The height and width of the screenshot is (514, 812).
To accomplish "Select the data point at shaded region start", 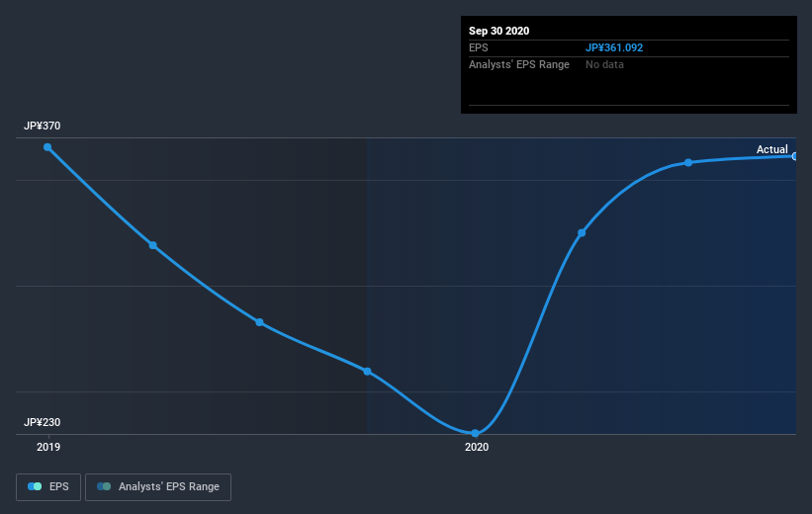I will point(367,371).
